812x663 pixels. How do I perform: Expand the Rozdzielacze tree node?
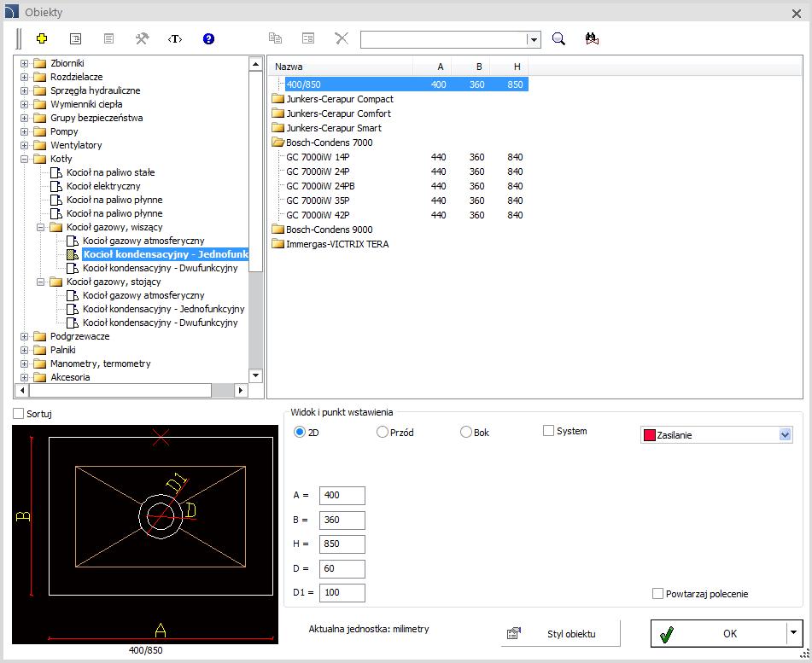point(25,77)
